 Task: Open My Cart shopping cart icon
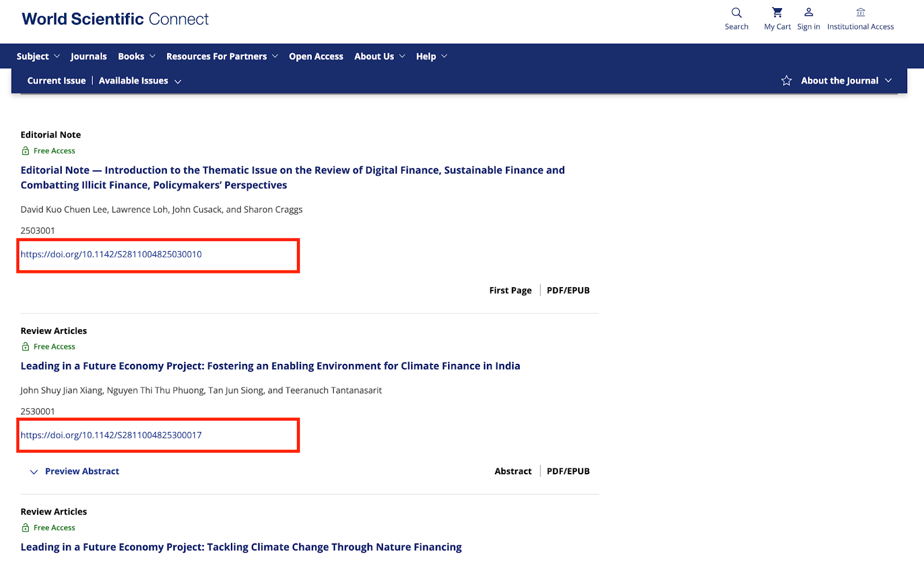777,13
